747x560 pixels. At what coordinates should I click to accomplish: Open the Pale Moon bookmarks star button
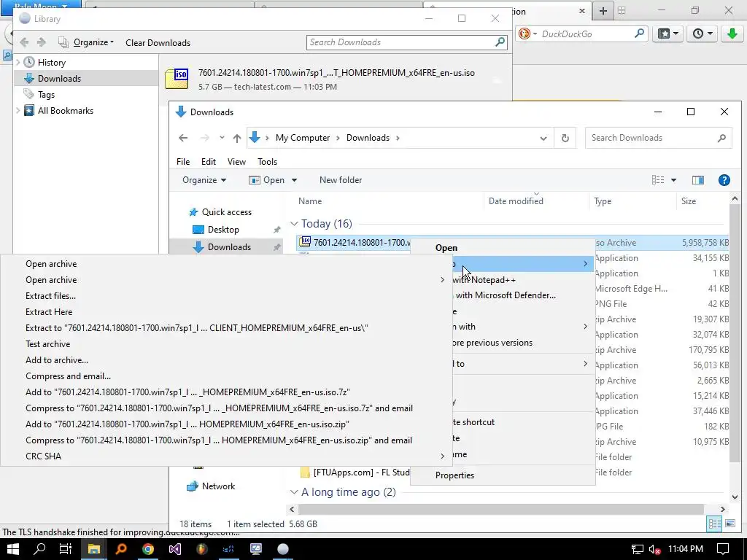pyautogui.click(x=668, y=34)
